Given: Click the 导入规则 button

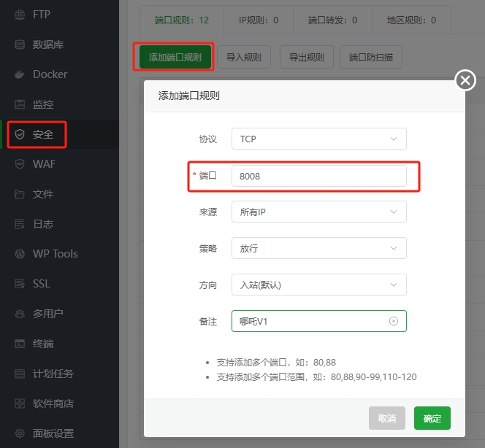Looking at the screenshot, I should click(x=244, y=57).
